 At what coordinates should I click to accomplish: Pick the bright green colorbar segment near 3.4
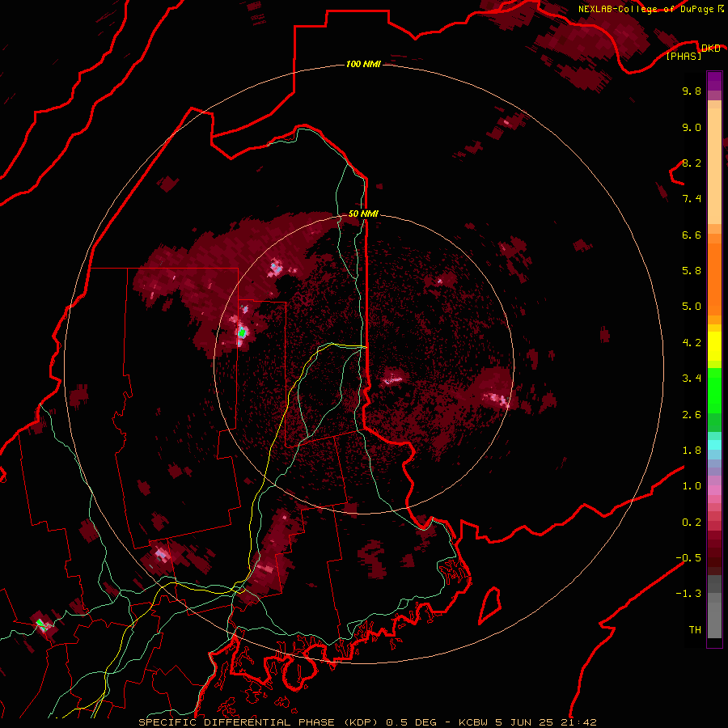point(714,390)
